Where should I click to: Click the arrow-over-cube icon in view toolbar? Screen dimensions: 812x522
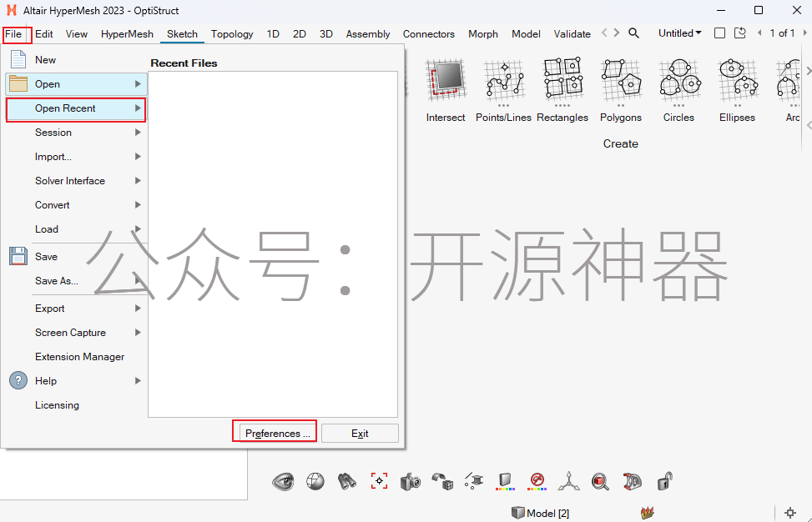[x=443, y=482]
